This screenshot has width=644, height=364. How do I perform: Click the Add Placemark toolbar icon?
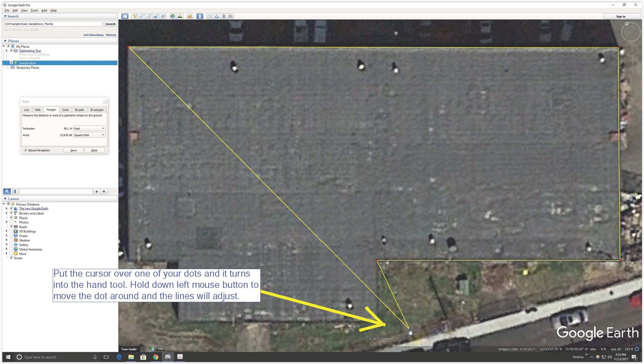[x=135, y=16]
